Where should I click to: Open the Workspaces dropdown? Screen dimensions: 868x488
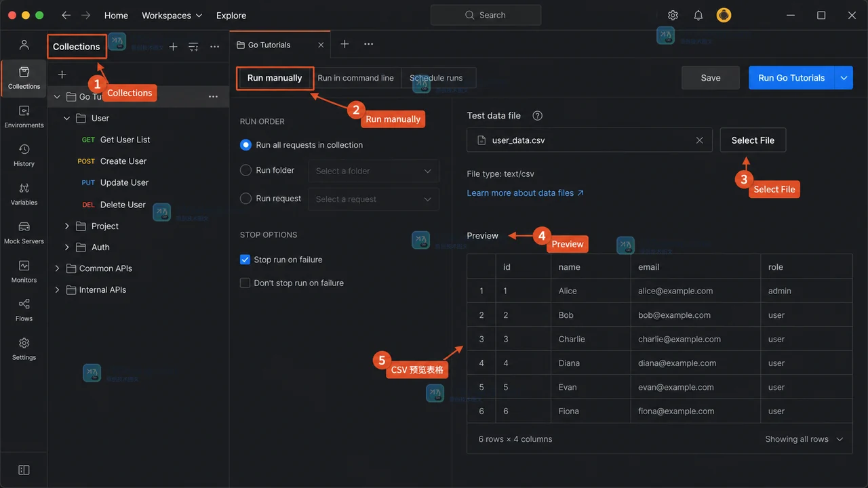click(x=172, y=15)
